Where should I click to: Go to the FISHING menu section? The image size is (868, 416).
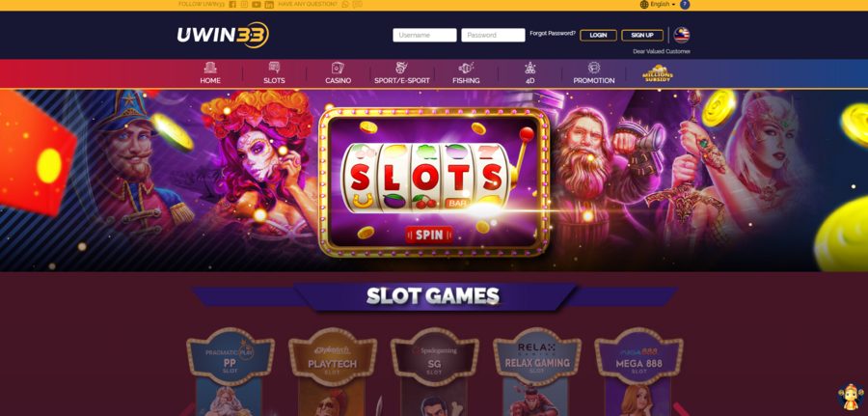[x=466, y=73]
